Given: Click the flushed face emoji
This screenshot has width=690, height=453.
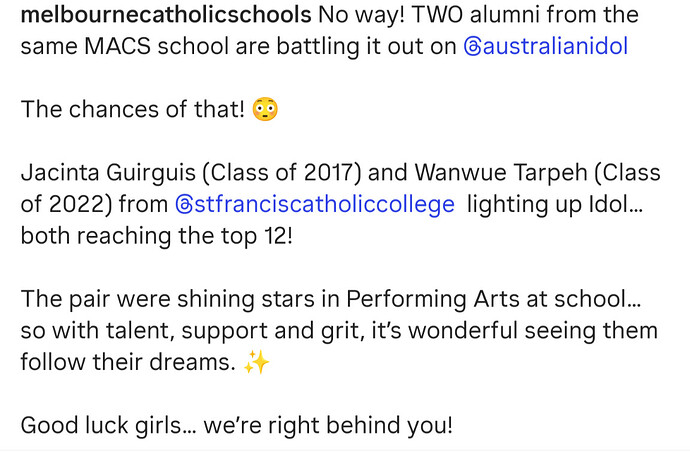Looking at the screenshot, I should 265,110.
